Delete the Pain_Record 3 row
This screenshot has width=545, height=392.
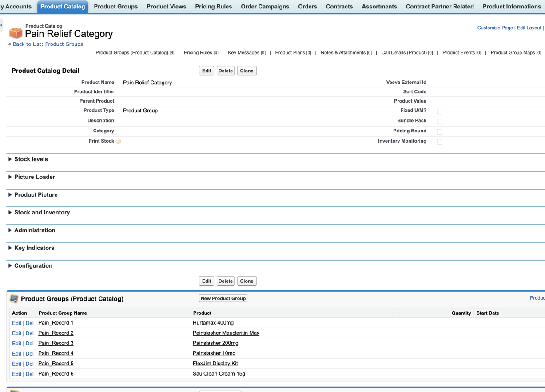click(29, 344)
